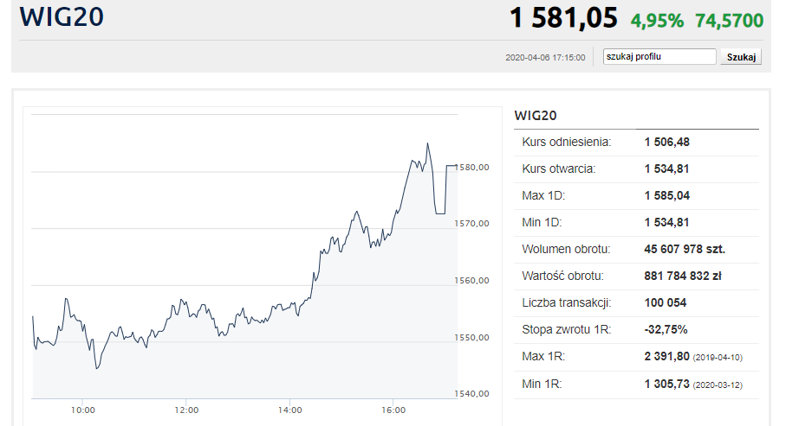Click the 1540,00 price axis label
This screenshot has width=786, height=426.
click(x=472, y=394)
